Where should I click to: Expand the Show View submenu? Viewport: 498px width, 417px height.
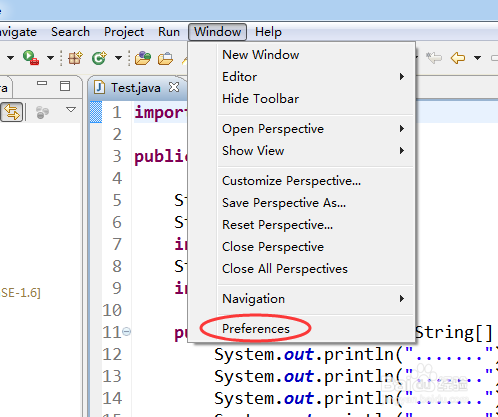[301, 151]
